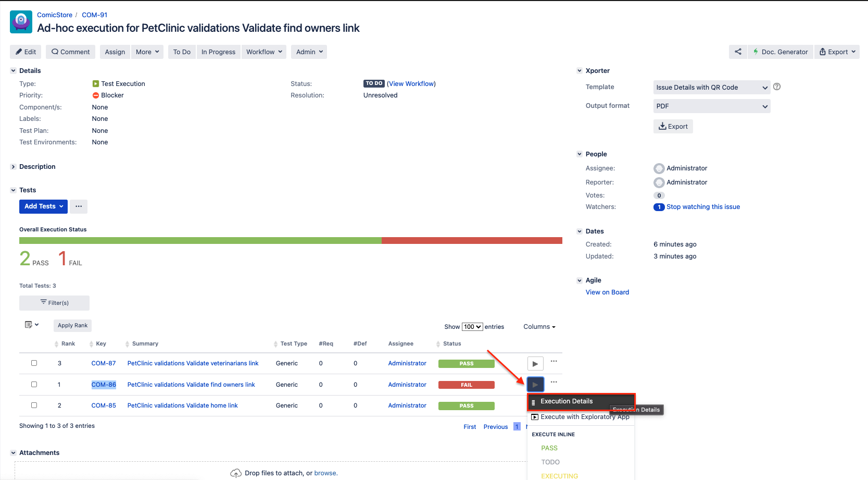Click the watchers count badge
This screenshot has width=868, height=480.
pos(659,207)
